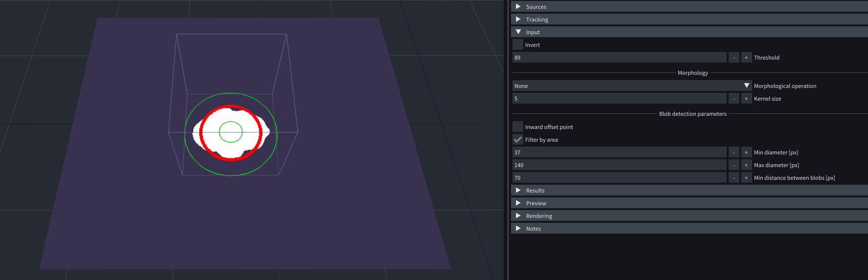This screenshot has width=868, height=280.
Task: Increase Min diameter with plus button
Action: point(746,152)
